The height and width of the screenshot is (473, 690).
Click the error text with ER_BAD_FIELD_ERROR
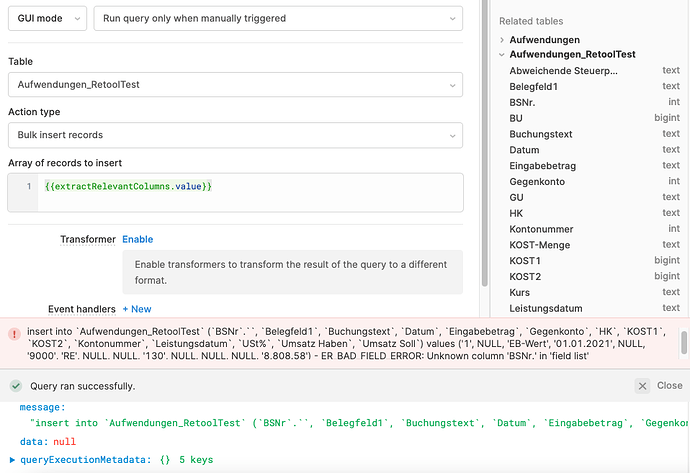click(347, 344)
